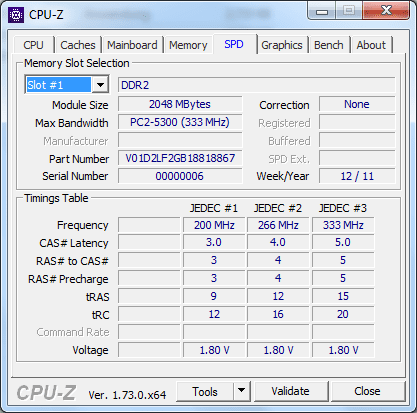Click the JEDEC #1 column header
The image size is (417, 413).
[x=214, y=208]
